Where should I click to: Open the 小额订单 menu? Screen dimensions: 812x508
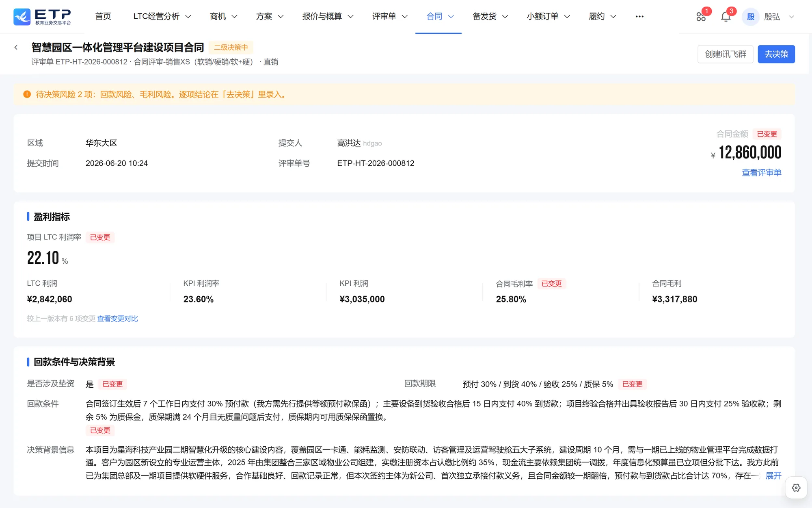(x=548, y=17)
